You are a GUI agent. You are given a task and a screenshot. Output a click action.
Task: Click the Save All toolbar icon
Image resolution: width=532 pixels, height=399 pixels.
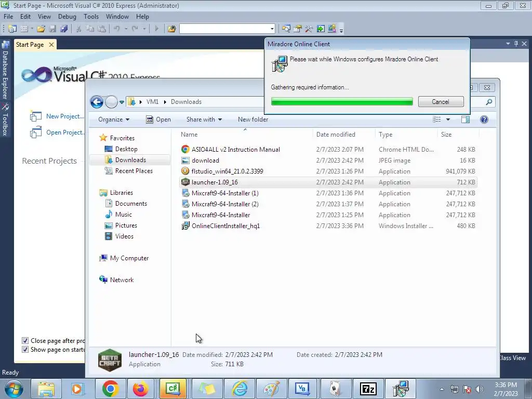pos(64,29)
